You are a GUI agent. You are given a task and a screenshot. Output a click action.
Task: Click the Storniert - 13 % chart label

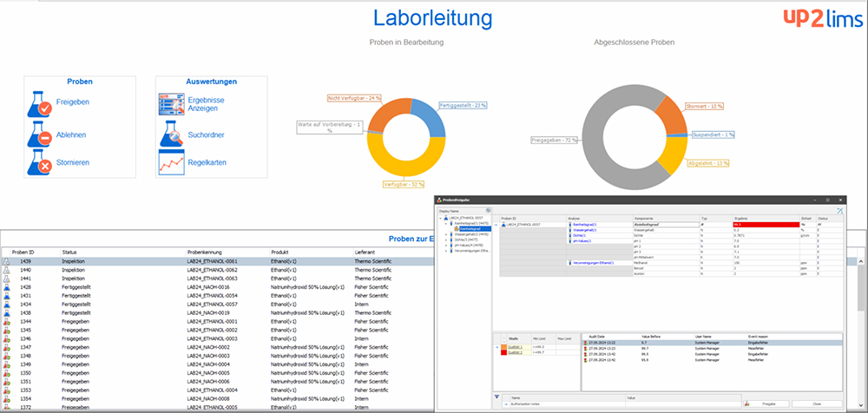704,106
